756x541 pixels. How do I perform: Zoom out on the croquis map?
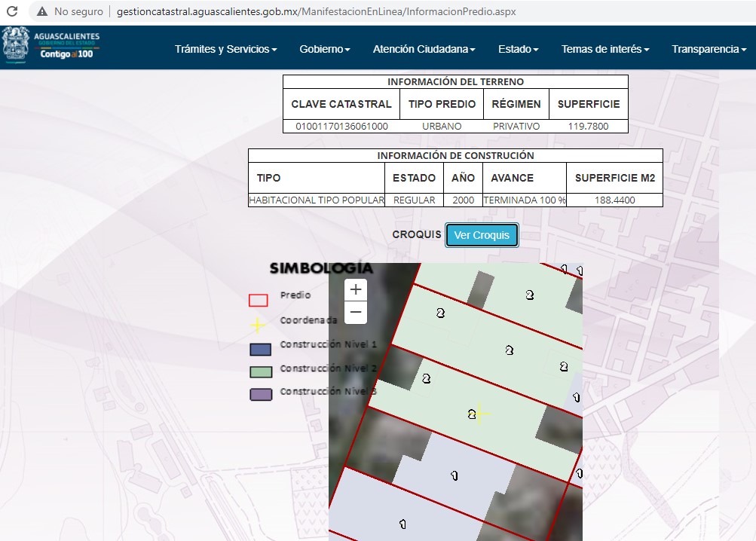(x=356, y=312)
